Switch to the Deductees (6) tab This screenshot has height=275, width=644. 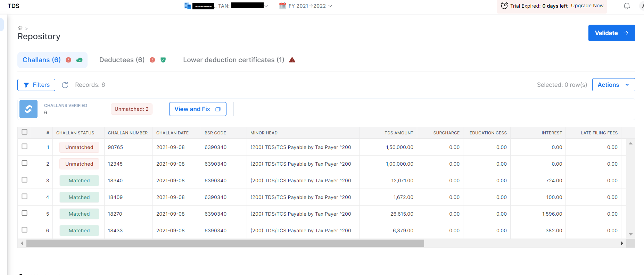[122, 60]
